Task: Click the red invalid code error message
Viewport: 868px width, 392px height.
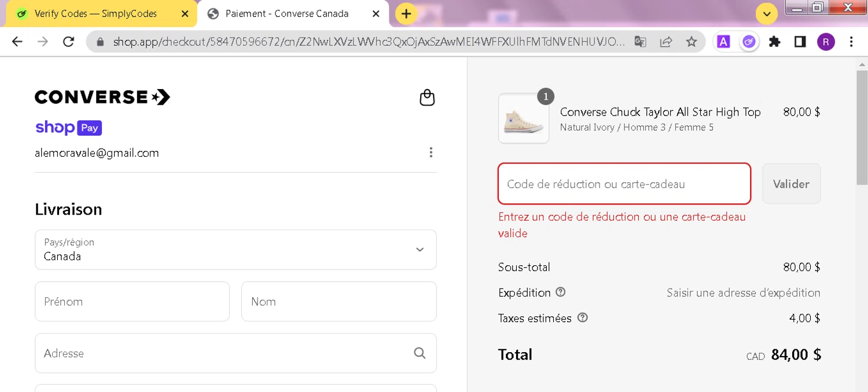Action: tap(622, 225)
